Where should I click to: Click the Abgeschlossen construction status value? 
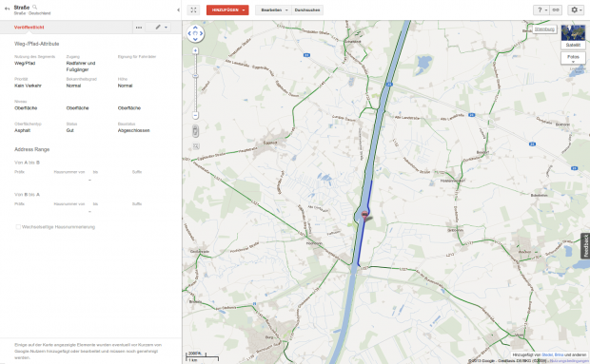[133, 130]
